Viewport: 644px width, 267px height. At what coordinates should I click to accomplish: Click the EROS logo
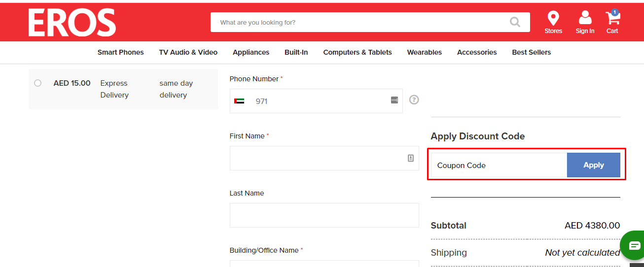click(x=72, y=23)
